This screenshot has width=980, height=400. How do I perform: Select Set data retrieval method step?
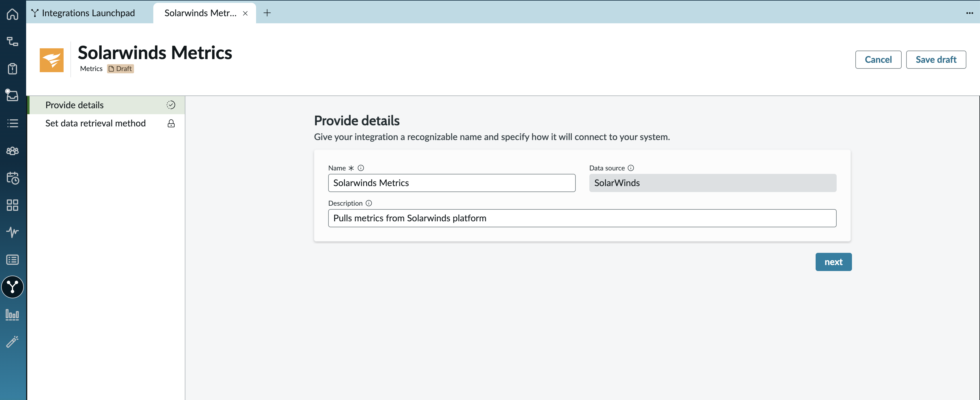pyautogui.click(x=106, y=123)
